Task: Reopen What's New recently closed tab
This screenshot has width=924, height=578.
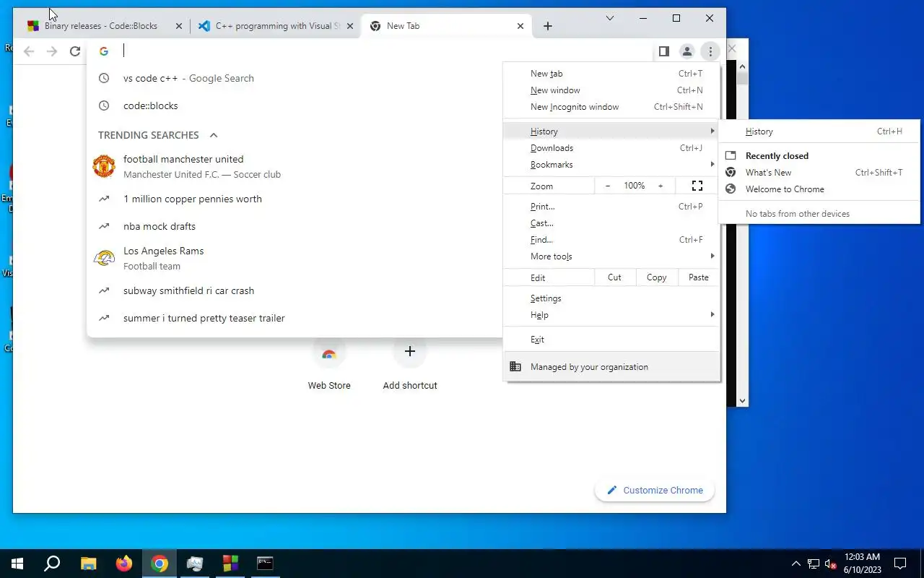Action: tap(819, 173)
